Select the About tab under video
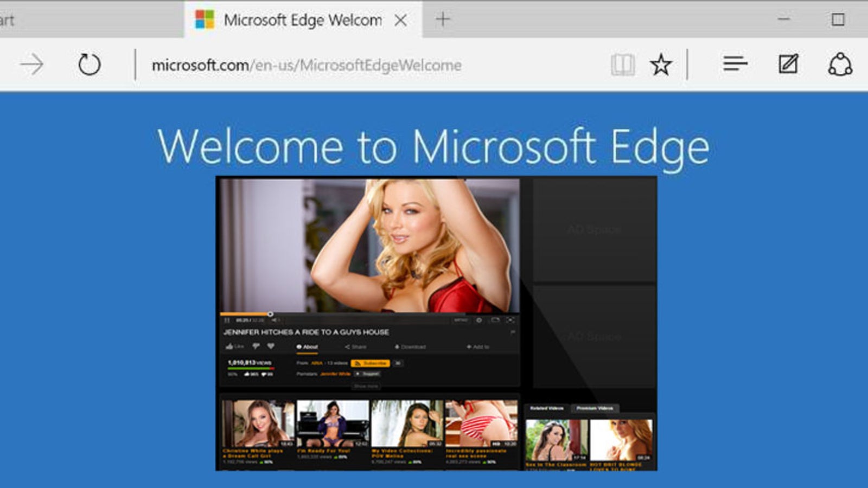868x488 pixels. click(307, 347)
